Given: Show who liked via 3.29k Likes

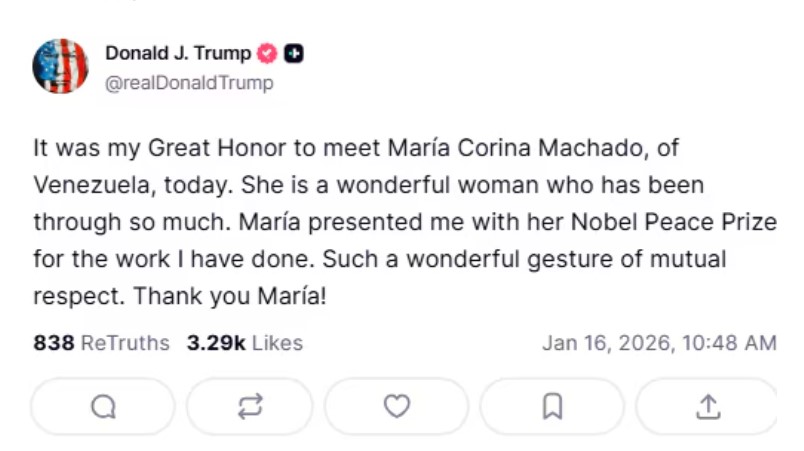Looking at the screenshot, I should coord(245,343).
